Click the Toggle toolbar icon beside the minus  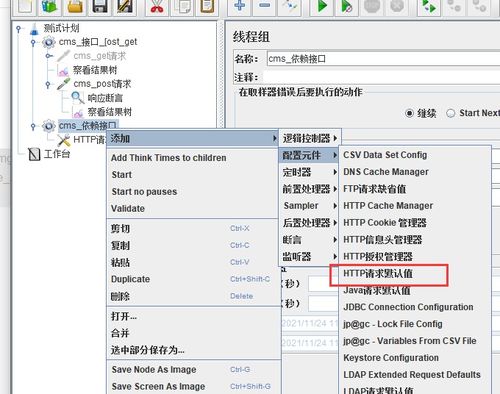[x=289, y=6]
